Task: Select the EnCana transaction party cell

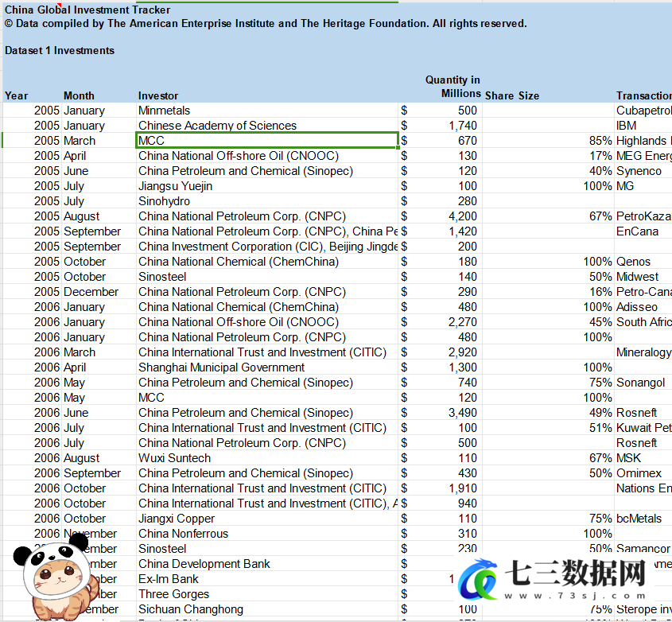Action: [643, 231]
